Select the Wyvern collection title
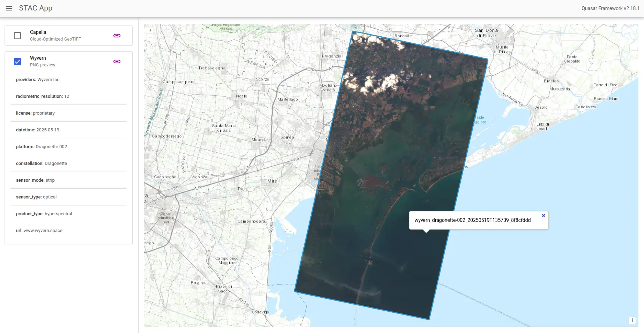The image size is (644, 333). click(38, 58)
